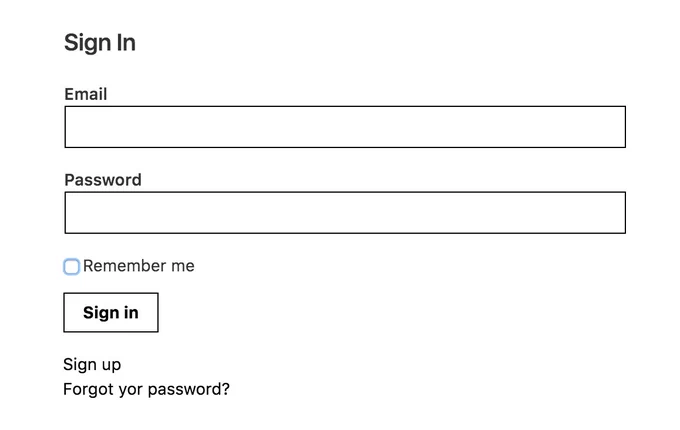Viewport: 680px width, 430px height.
Task: Select the Email address entry box
Action: 345,127
